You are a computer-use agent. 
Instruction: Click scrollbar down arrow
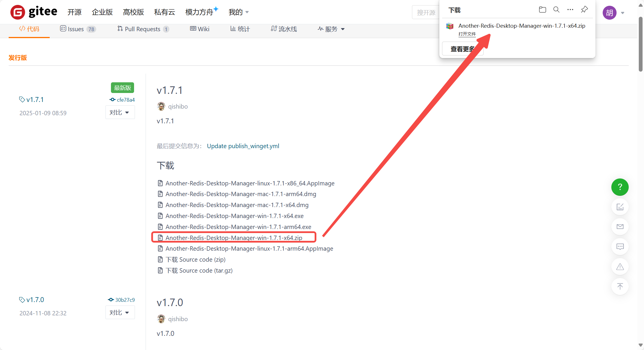coord(641,345)
